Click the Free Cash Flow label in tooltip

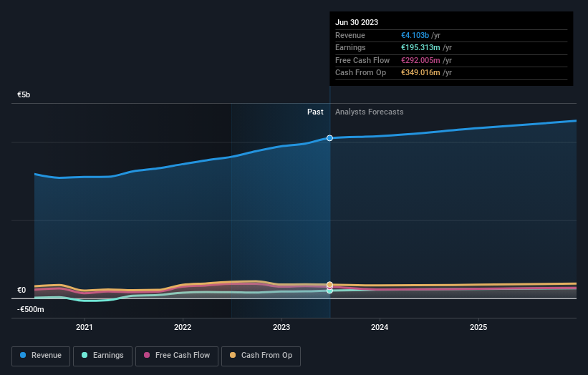tap(362, 60)
